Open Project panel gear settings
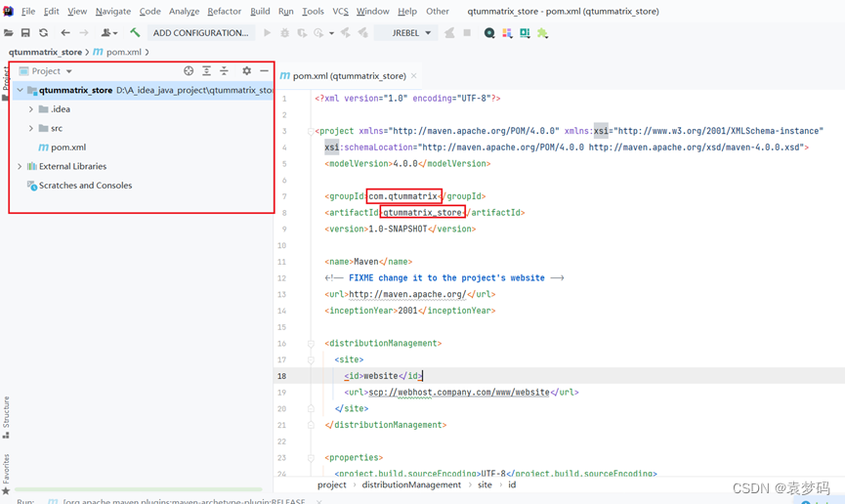The height and width of the screenshot is (504, 845). tap(246, 71)
